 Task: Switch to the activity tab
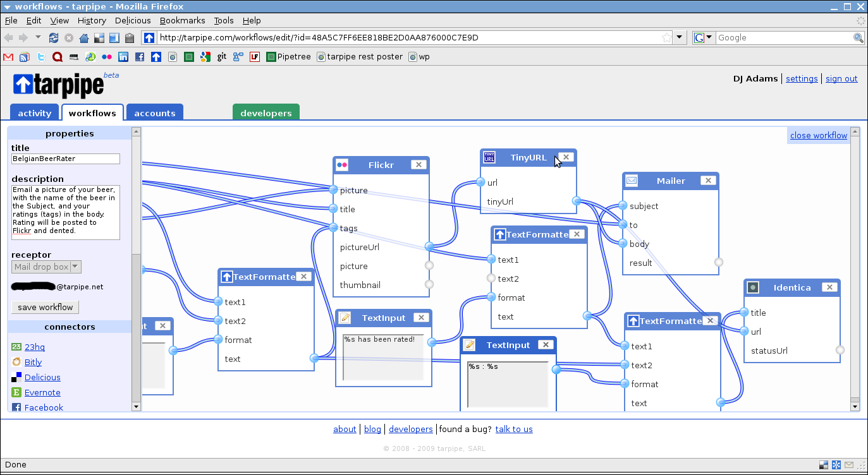pyautogui.click(x=34, y=113)
